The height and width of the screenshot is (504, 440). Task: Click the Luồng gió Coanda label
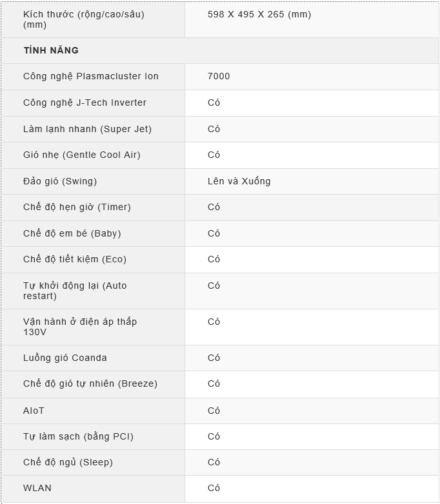point(65,358)
